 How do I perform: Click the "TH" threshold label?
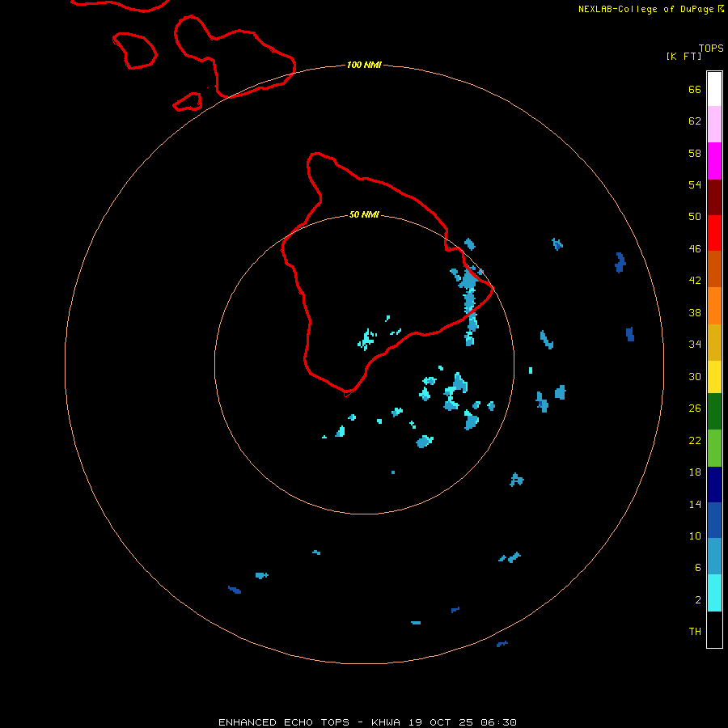click(x=695, y=632)
